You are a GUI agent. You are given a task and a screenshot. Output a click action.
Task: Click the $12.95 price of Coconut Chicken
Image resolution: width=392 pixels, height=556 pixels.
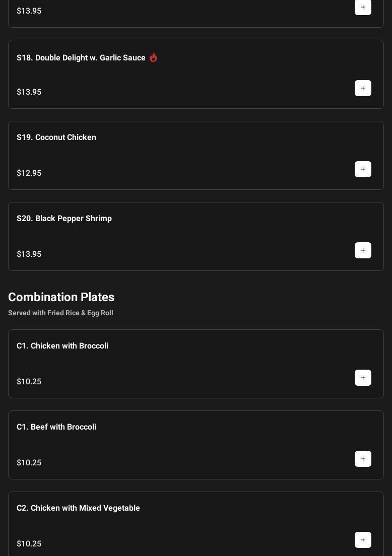(29, 173)
